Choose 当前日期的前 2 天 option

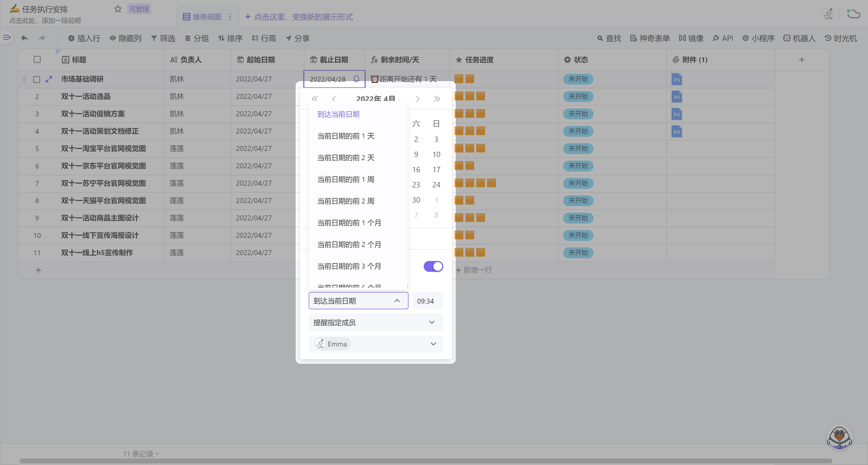[x=346, y=158]
